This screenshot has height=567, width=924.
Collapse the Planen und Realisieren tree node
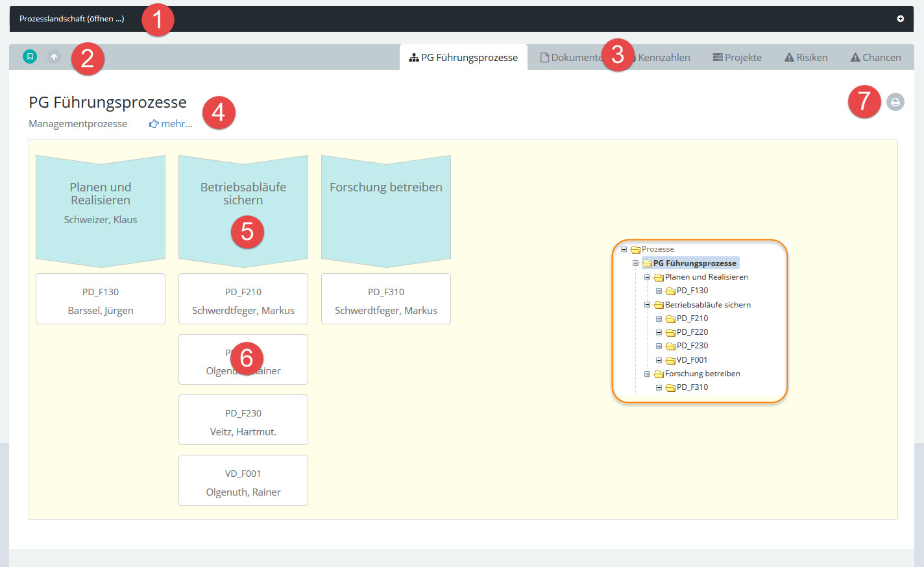647,277
